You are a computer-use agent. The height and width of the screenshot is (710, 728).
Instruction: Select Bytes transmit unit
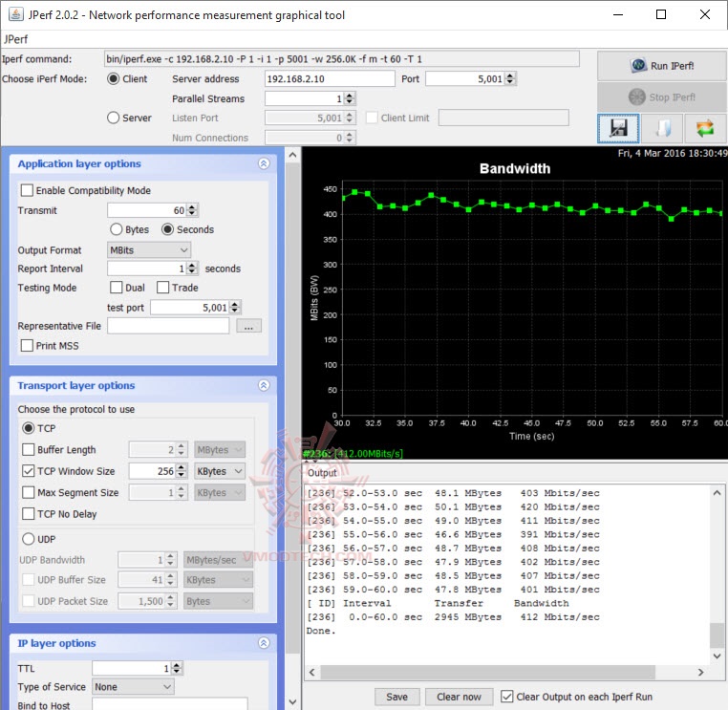point(116,229)
